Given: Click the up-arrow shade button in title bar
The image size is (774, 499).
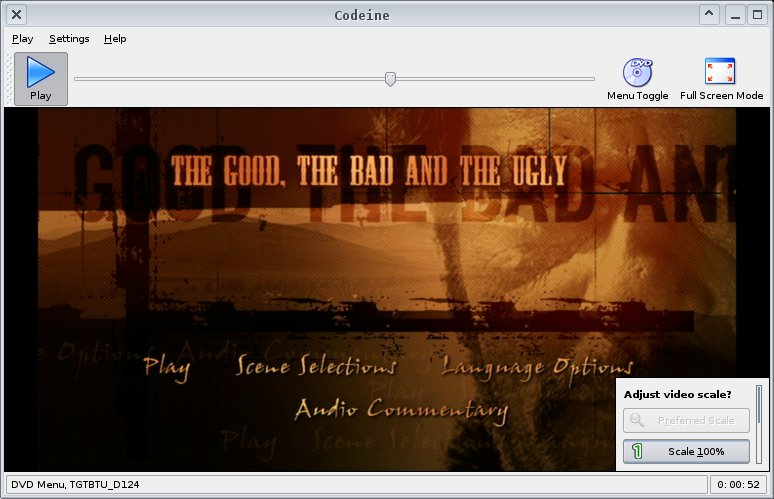Looking at the screenshot, I should click(709, 15).
